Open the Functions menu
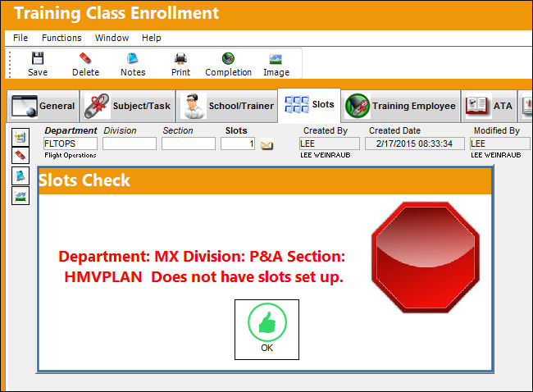Screen dimensions: 533x392 coord(61,38)
